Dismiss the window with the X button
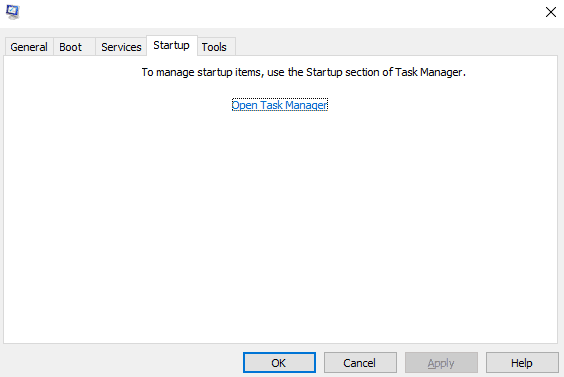The image size is (564, 377). click(x=550, y=12)
